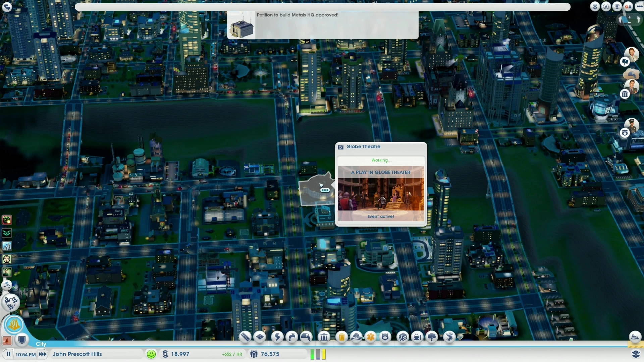Open the Education books menu
644x362 pixels.
[403, 337]
